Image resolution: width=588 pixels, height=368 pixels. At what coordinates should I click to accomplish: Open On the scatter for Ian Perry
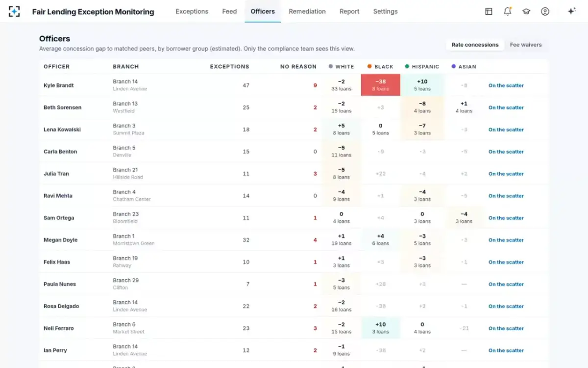(x=506, y=350)
